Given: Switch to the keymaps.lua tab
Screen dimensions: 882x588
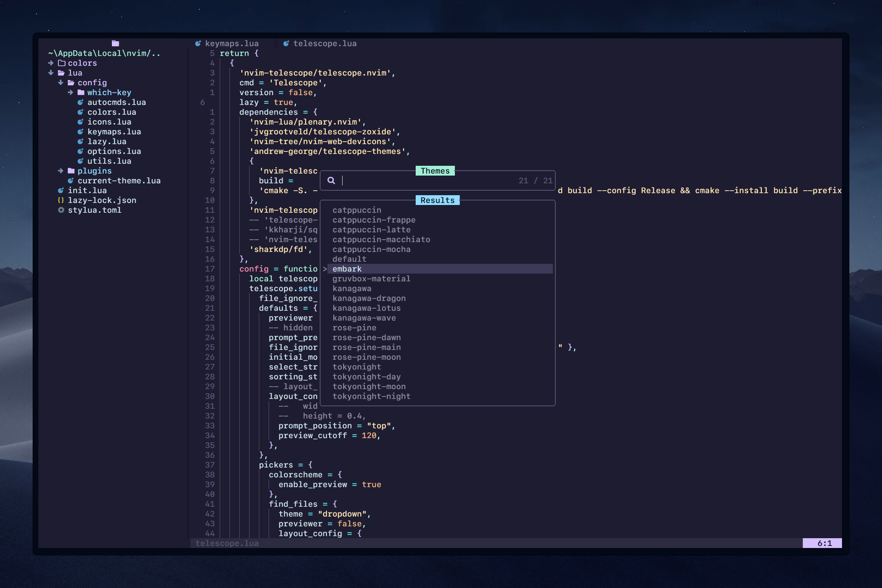Looking at the screenshot, I should click(x=232, y=44).
